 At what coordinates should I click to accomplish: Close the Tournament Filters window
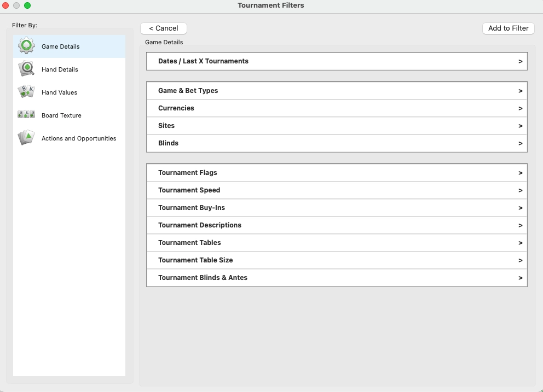[x=5, y=5]
